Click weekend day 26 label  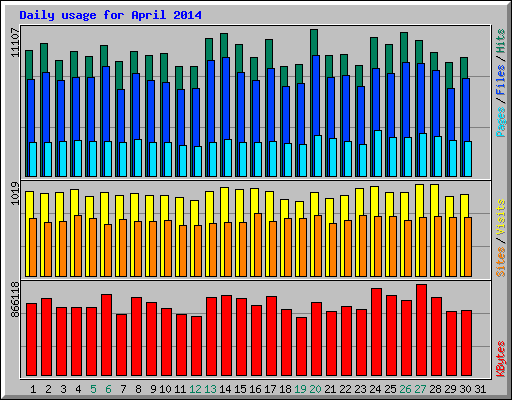coord(405,389)
